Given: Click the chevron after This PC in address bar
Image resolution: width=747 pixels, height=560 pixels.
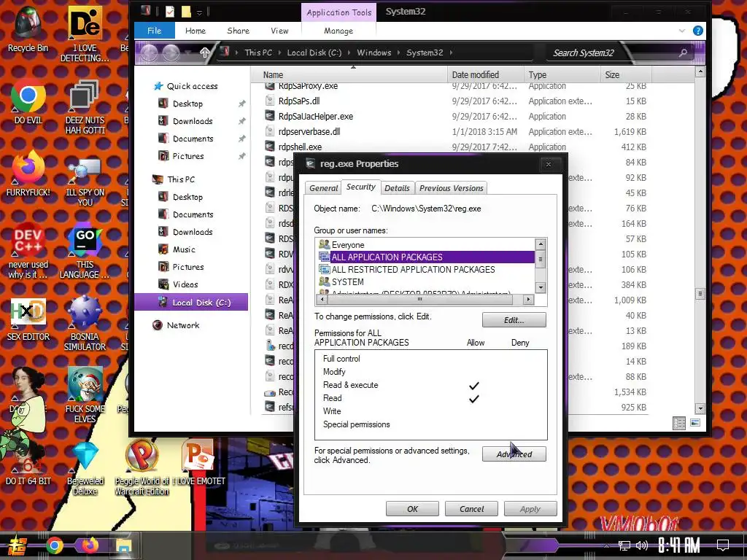Looking at the screenshot, I should tap(279, 52).
